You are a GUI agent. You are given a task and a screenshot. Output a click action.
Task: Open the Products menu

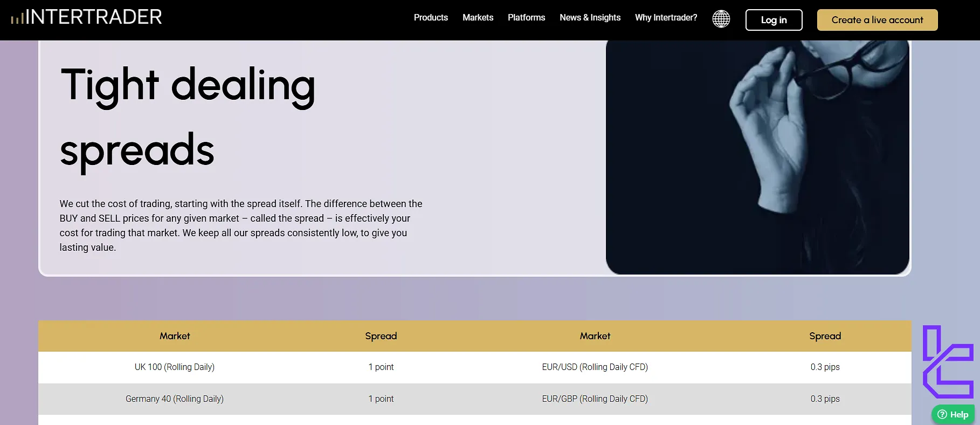tap(431, 18)
